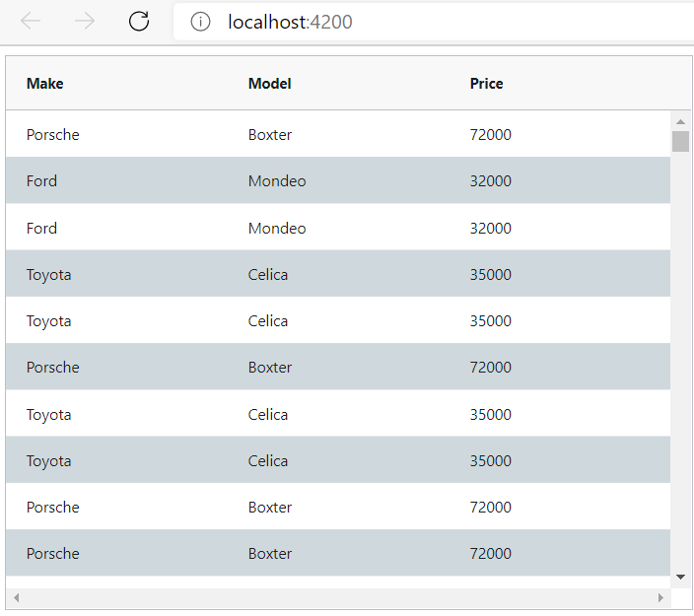Open the site information icon
This screenshot has width=694, height=616.
200,22
